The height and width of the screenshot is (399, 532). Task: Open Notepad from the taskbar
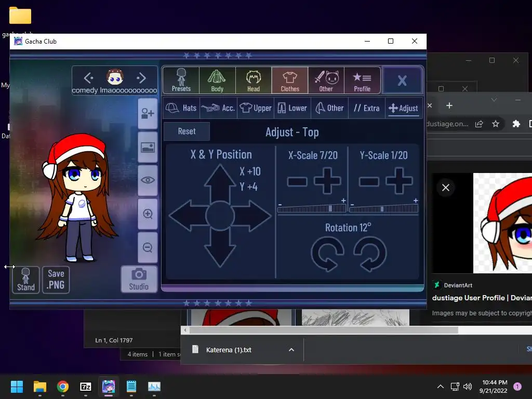coord(131,387)
